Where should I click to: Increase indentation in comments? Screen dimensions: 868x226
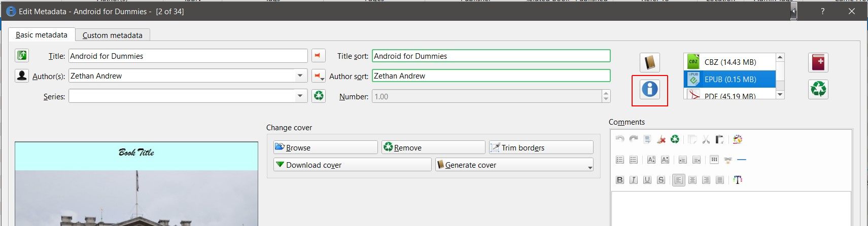tap(682, 160)
